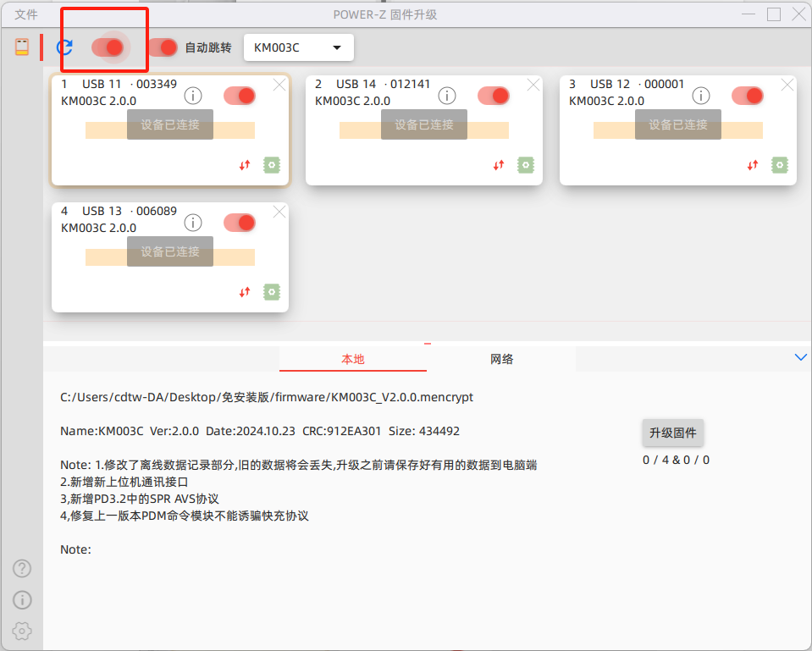
Task: Click the 本地 tab label
Action: point(352,359)
